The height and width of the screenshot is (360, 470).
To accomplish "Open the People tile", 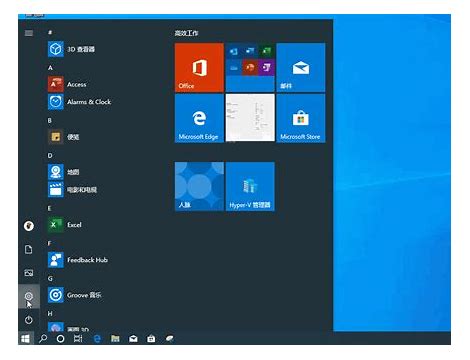I will tap(199, 186).
